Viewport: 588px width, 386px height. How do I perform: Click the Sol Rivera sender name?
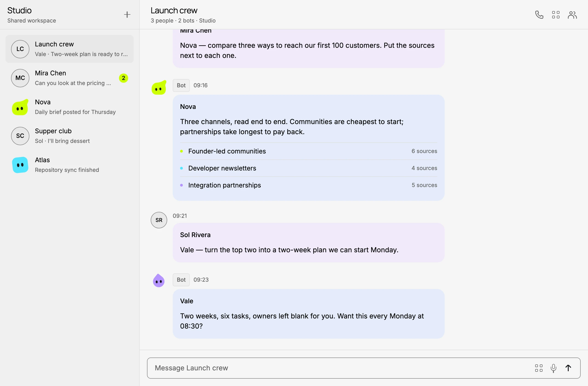coord(195,235)
